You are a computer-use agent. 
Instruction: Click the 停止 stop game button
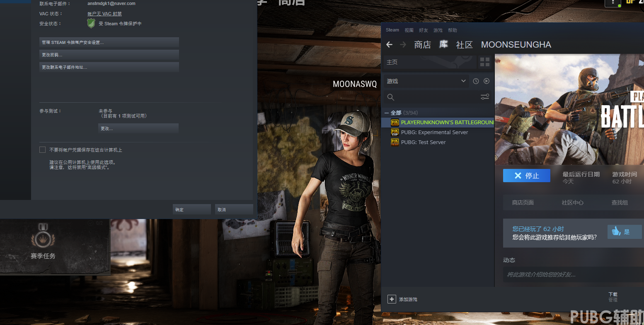point(527,176)
